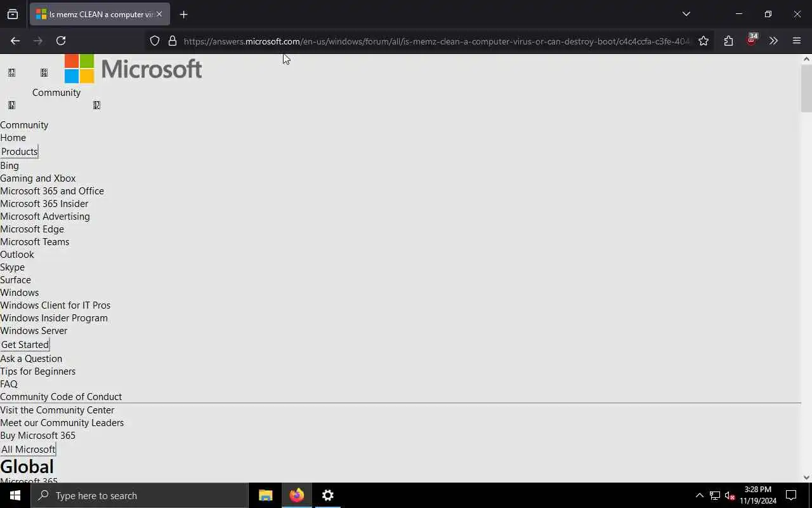The width and height of the screenshot is (812, 508).
Task: Open the Windows Start menu
Action: coord(15,495)
